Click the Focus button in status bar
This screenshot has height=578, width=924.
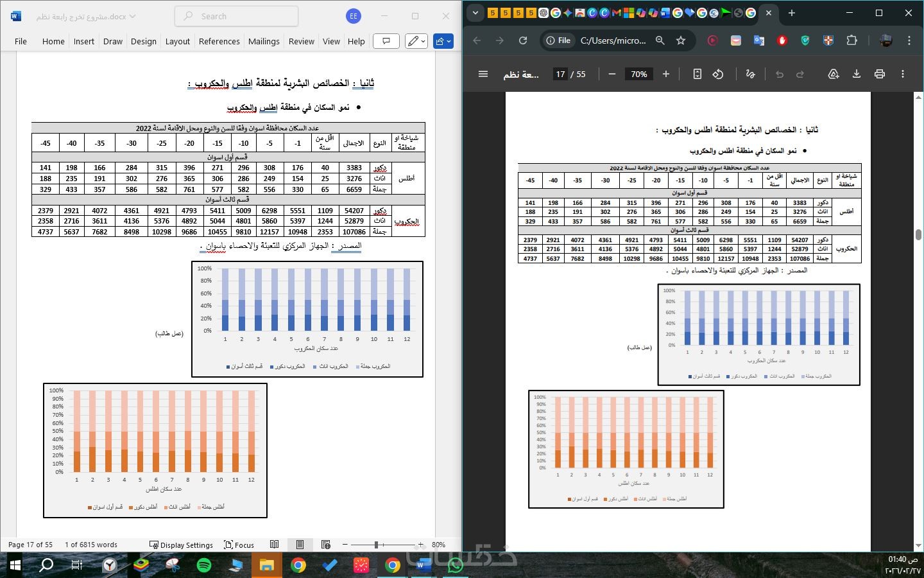[239, 545]
